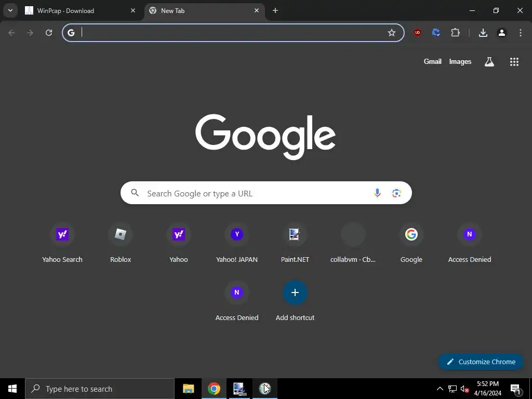Search by image with Google Lens
Screen dimensions: 532x399
point(396,193)
